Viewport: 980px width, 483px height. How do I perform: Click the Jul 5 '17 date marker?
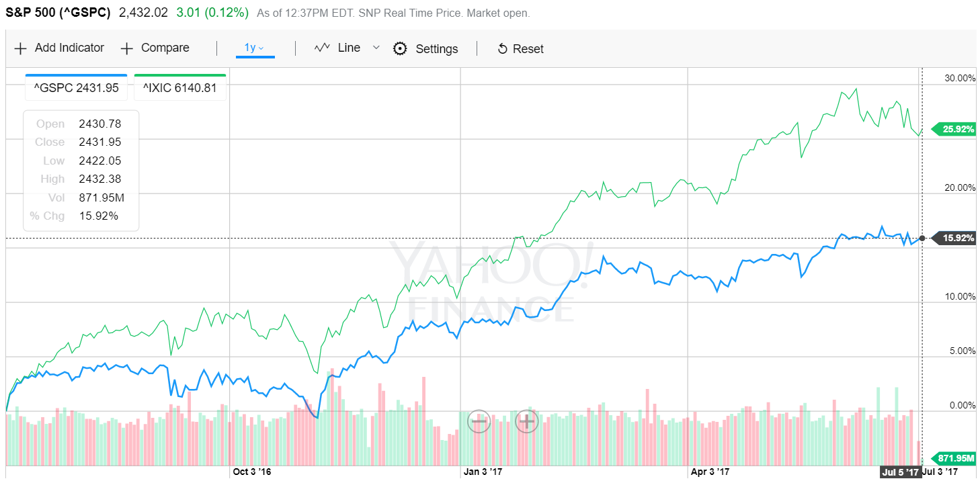click(900, 472)
